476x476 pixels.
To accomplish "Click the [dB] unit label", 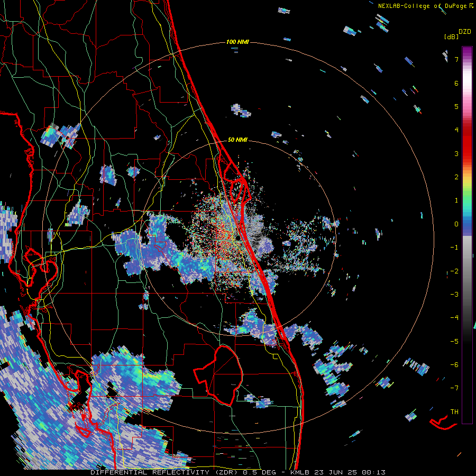I will (451, 36).
